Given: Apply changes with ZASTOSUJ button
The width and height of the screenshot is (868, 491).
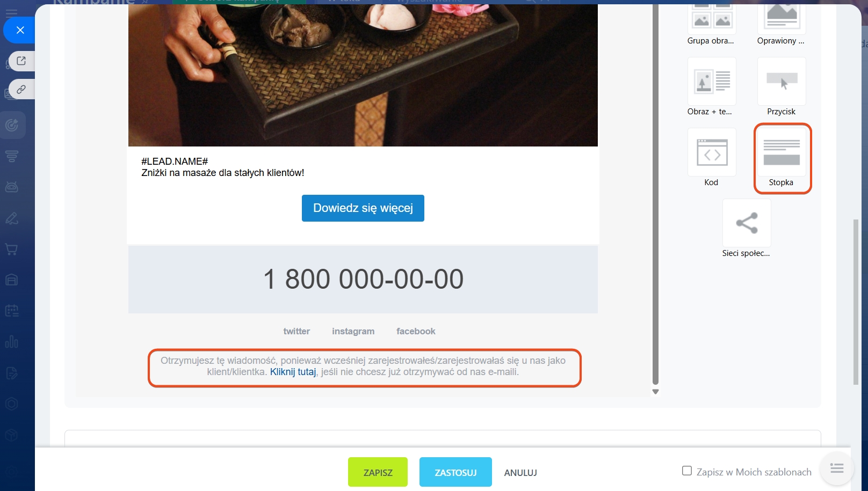Looking at the screenshot, I should point(455,472).
